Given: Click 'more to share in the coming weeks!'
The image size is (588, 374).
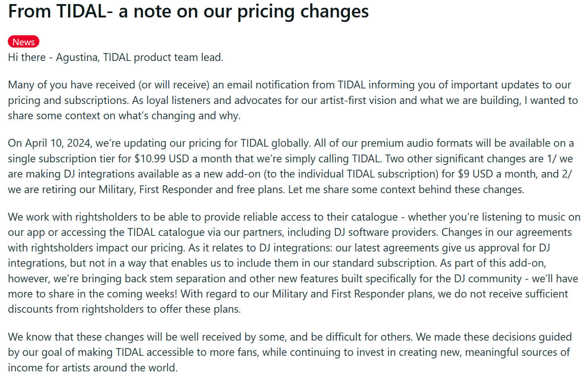Looking at the screenshot, I should click(93, 294).
